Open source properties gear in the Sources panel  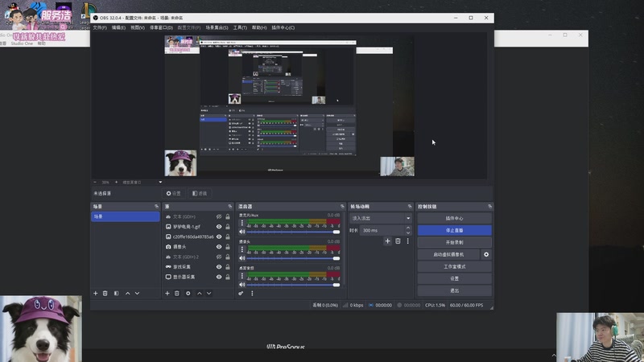point(188,294)
